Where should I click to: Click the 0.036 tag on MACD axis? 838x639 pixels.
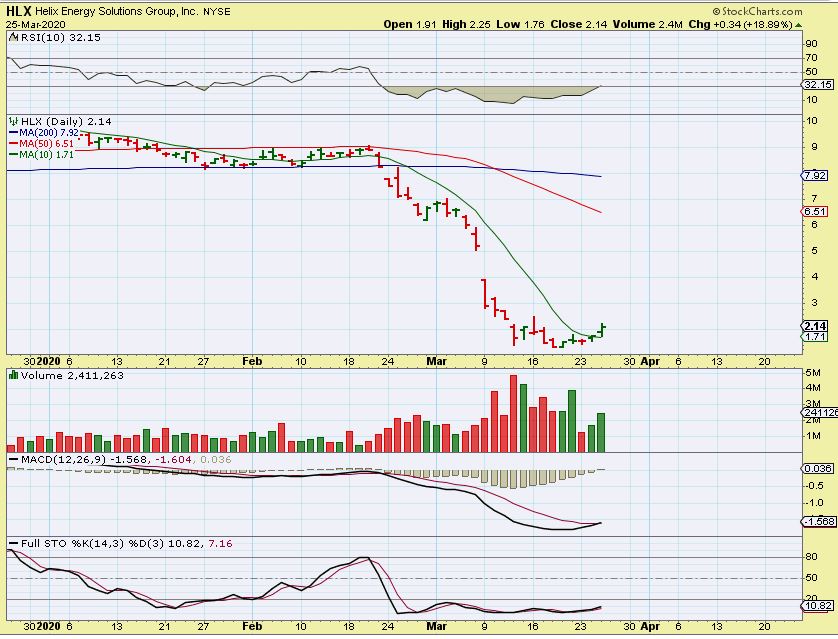(x=818, y=469)
